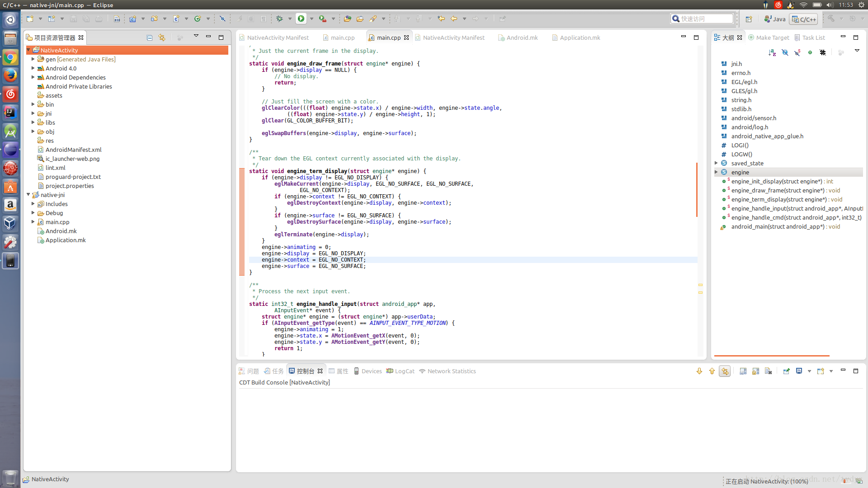Click the Last Edit Location arrow icon
The image size is (868, 488).
pos(441,19)
